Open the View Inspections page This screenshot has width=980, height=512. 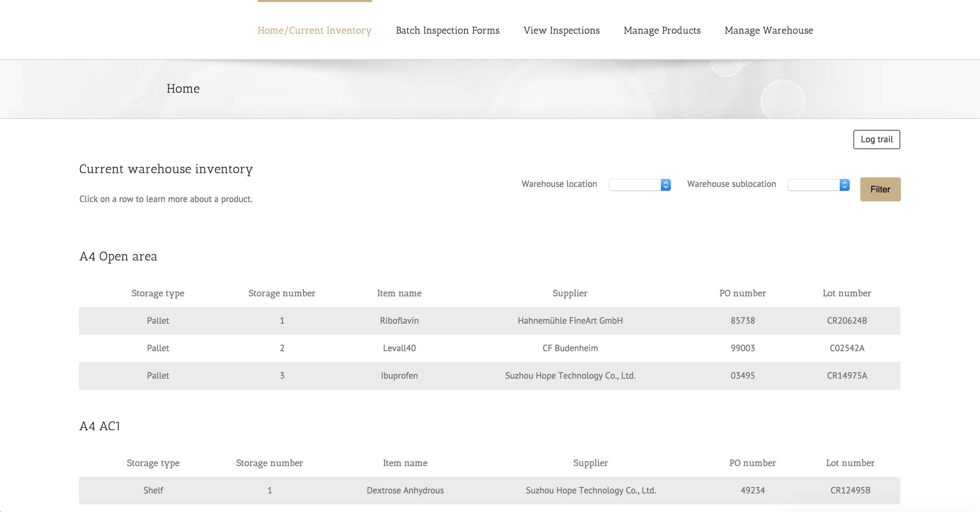click(x=562, y=30)
